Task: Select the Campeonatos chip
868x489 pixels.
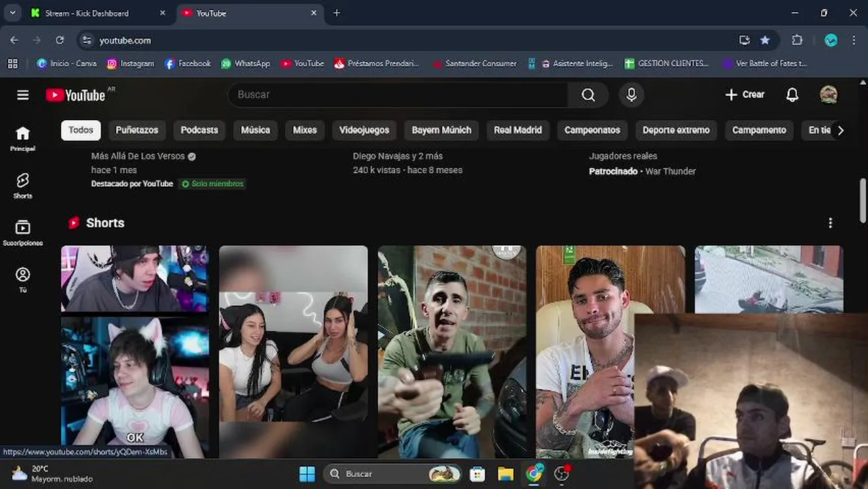Action: click(592, 130)
